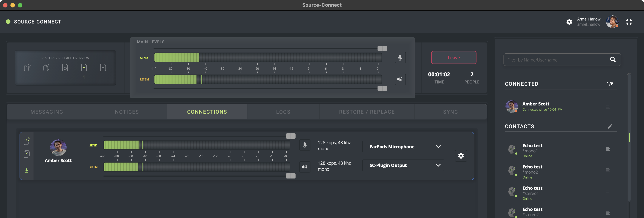This screenshot has height=218, width=644.
Task: Open menu icon beside connected Amber Scott
Action: (607, 107)
